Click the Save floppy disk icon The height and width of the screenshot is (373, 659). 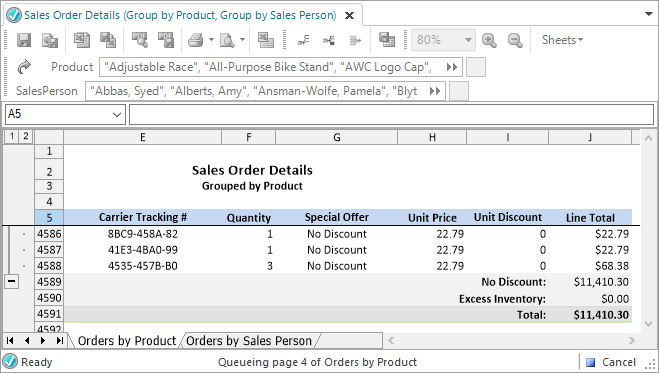tap(24, 40)
